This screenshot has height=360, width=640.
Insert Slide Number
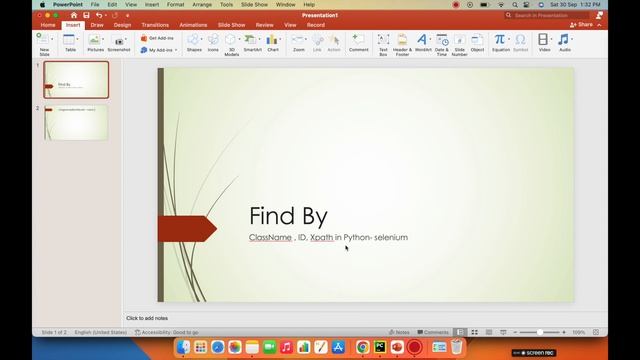click(x=459, y=45)
